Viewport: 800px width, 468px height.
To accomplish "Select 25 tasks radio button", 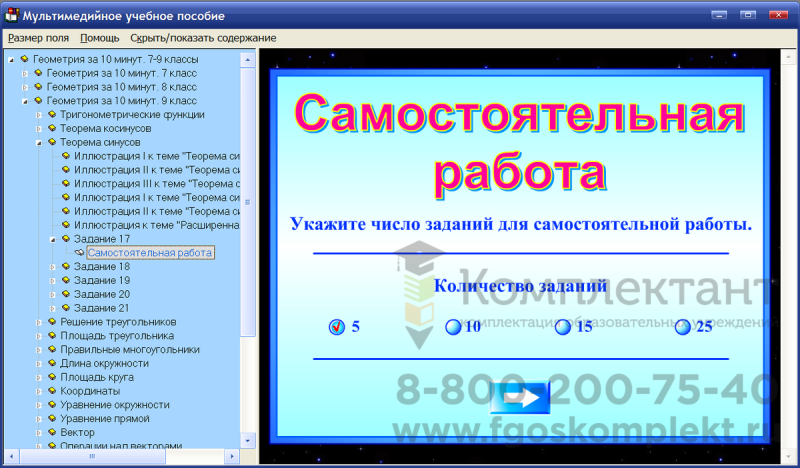I will 683,327.
